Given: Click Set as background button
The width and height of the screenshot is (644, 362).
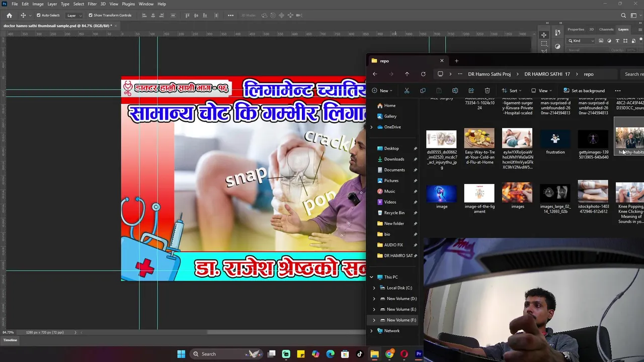Looking at the screenshot, I should pyautogui.click(x=584, y=91).
